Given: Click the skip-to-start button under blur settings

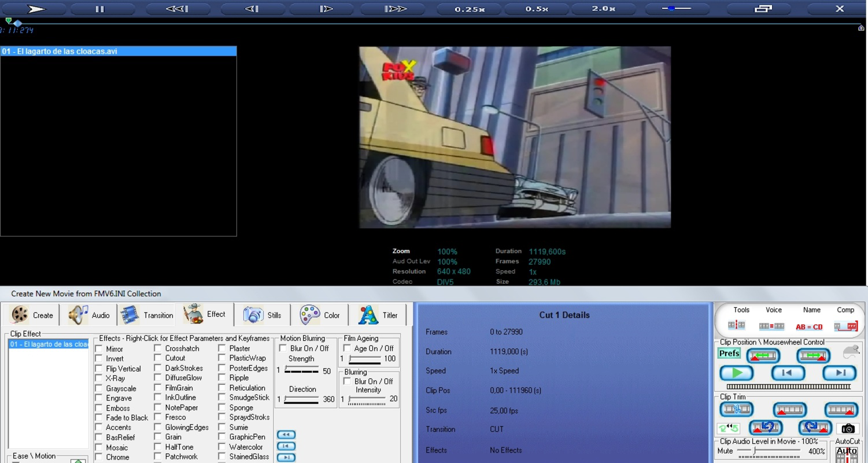Looking at the screenshot, I should pos(286,446).
